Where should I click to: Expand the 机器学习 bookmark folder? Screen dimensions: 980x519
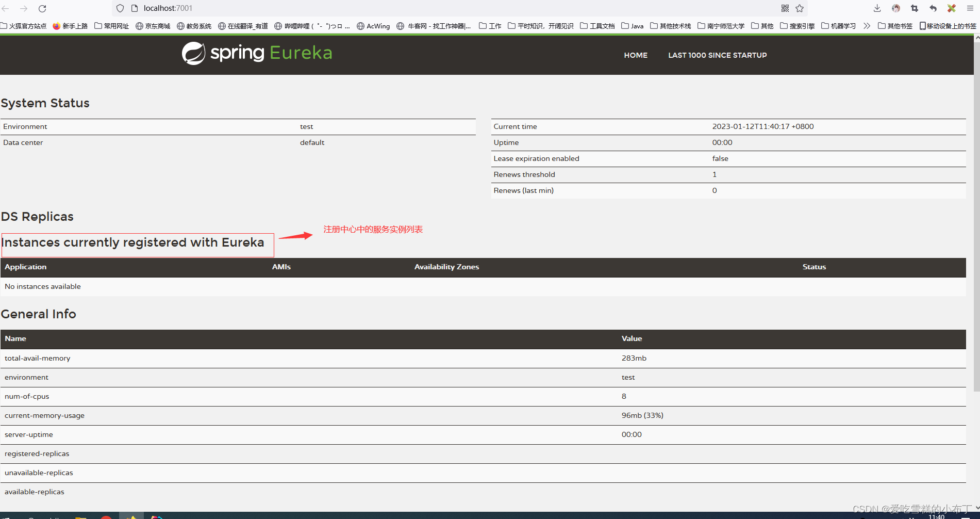(839, 26)
